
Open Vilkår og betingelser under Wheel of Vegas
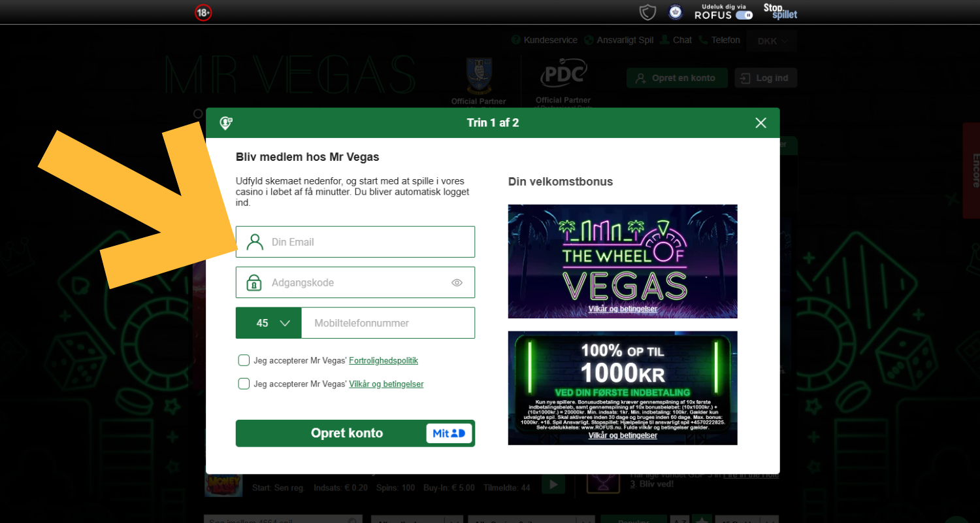[623, 309]
